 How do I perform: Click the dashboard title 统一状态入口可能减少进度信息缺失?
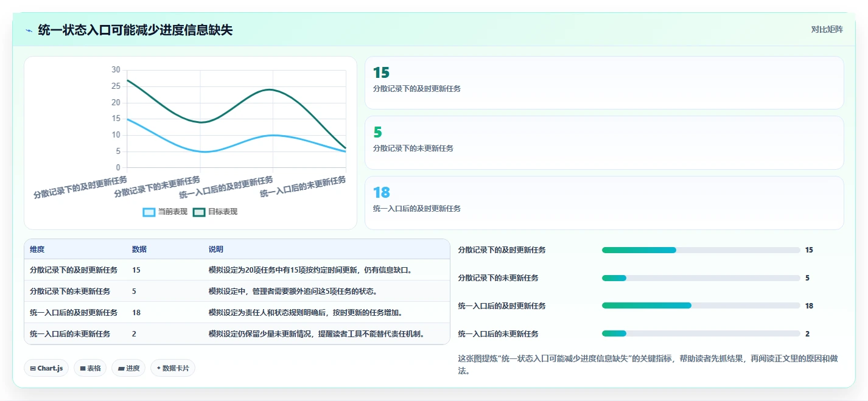(135, 30)
